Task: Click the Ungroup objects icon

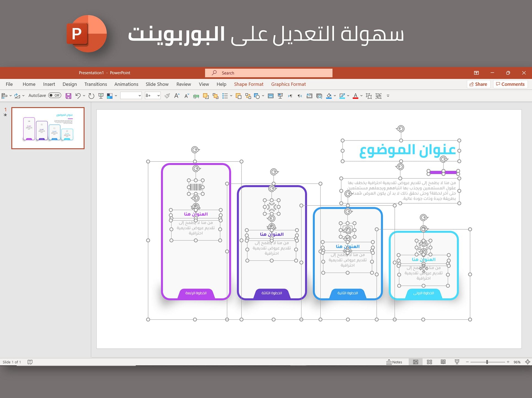Action: tap(369, 96)
